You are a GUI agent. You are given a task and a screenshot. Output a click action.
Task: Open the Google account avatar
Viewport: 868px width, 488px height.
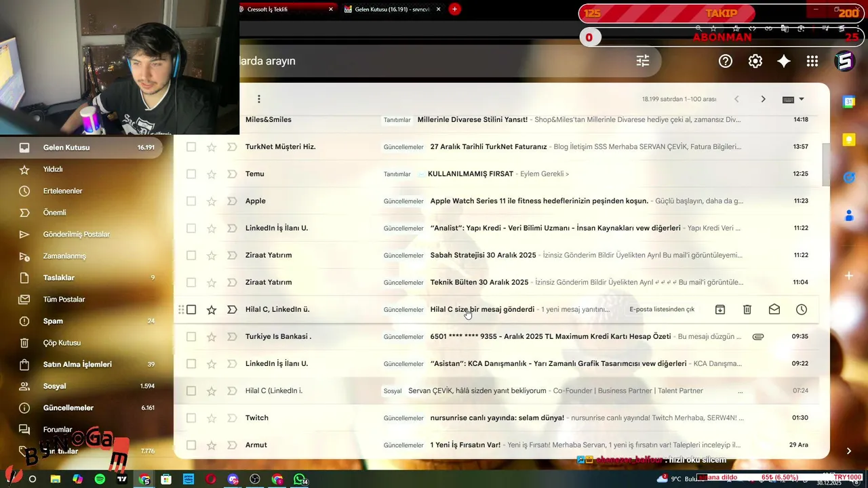[844, 61]
